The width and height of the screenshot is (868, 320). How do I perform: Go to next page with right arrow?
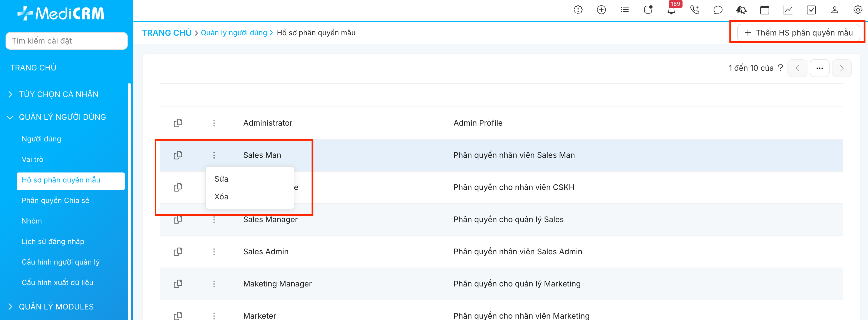point(841,68)
